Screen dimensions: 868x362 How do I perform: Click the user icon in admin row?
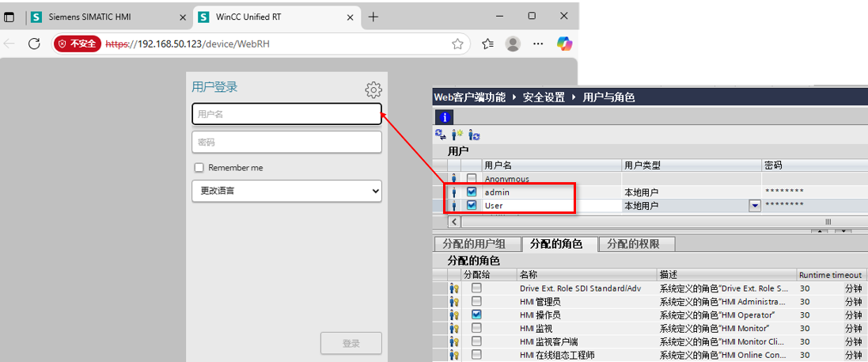454,192
